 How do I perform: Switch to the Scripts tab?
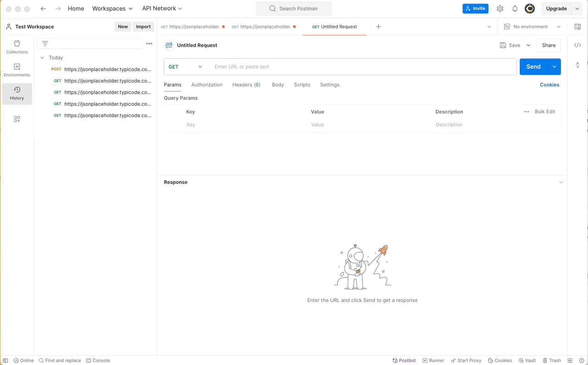302,85
